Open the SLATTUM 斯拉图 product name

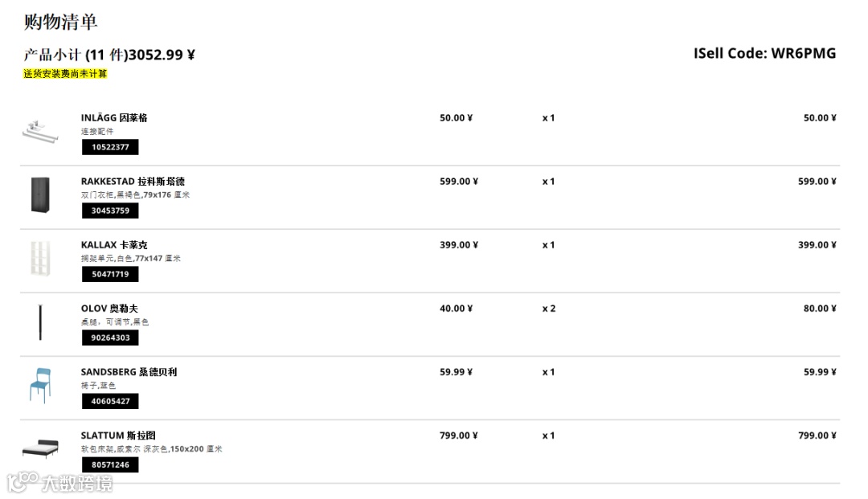point(118,436)
